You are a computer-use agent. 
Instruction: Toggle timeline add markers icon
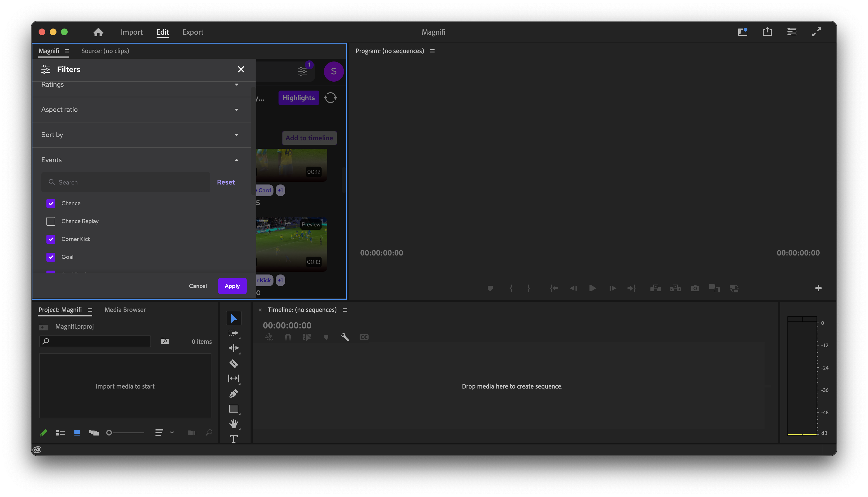[x=326, y=337]
